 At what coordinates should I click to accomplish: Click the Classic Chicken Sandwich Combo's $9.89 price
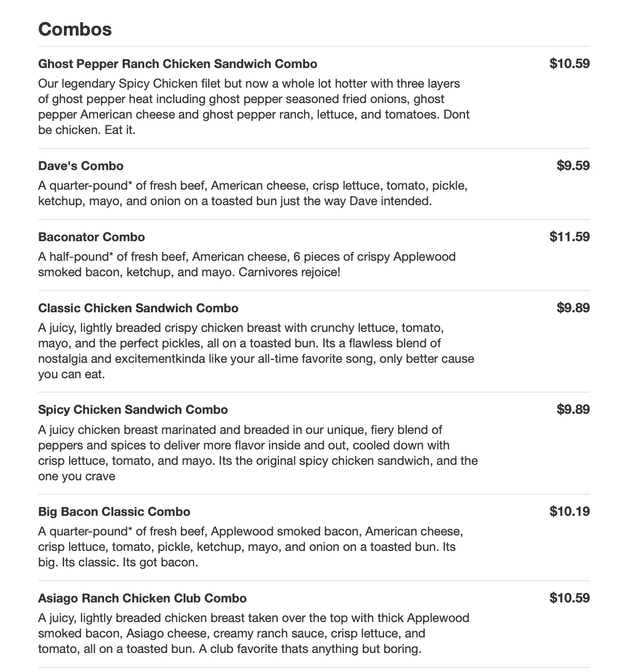[573, 308]
